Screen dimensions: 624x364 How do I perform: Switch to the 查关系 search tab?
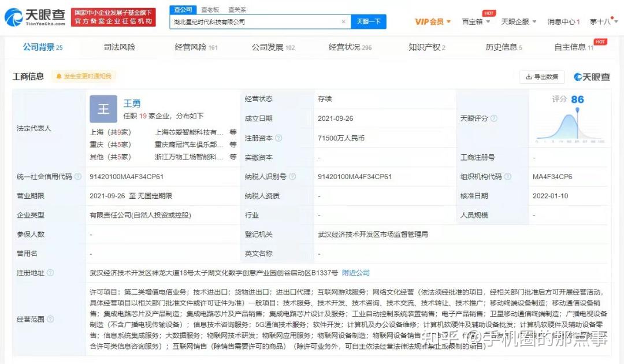237,10
